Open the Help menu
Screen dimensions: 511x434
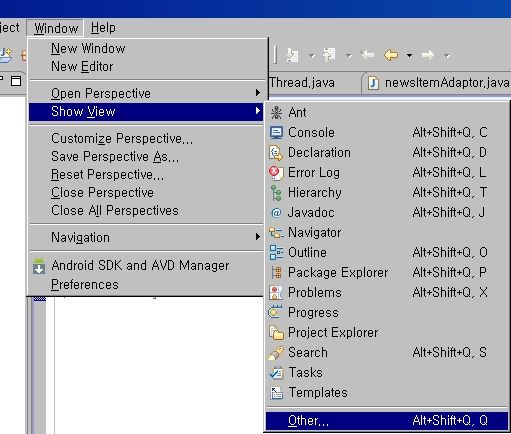pyautogui.click(x=103, y=28)
